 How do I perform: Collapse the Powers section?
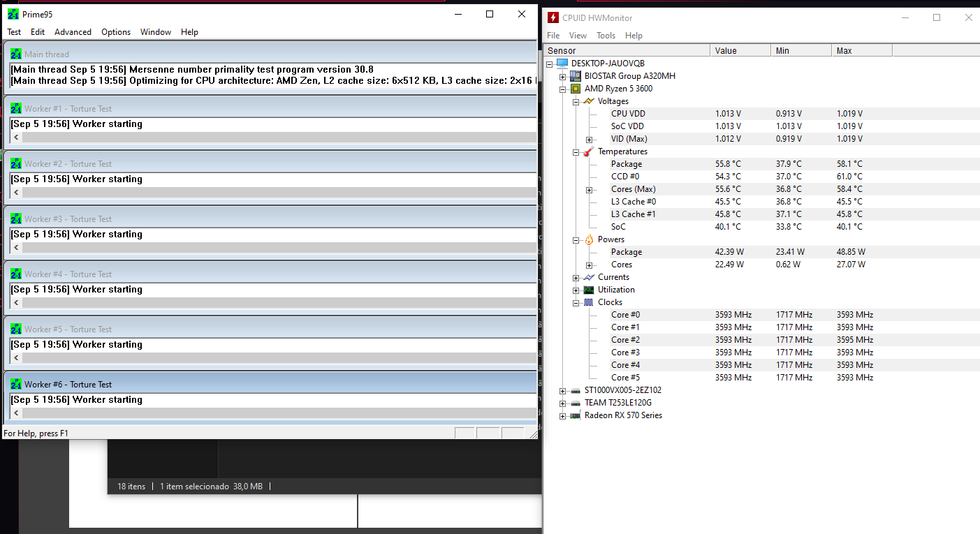tap(576, 239)
